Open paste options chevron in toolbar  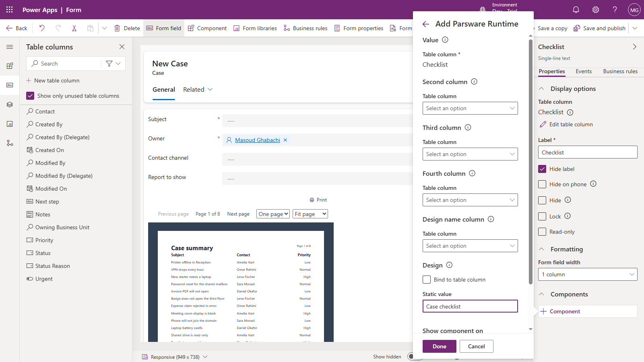[x=104, y=28]
